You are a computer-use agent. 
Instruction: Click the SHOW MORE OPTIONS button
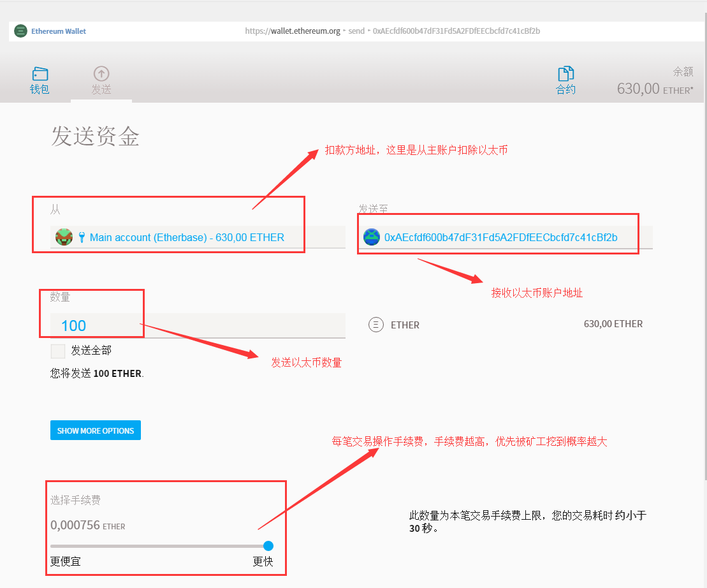tap(96, 430)
